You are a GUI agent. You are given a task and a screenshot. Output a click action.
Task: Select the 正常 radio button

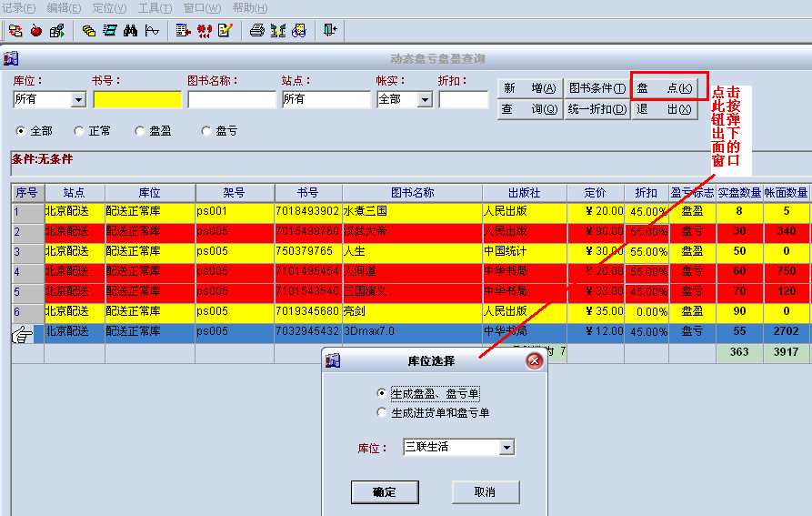coord(79,131)
